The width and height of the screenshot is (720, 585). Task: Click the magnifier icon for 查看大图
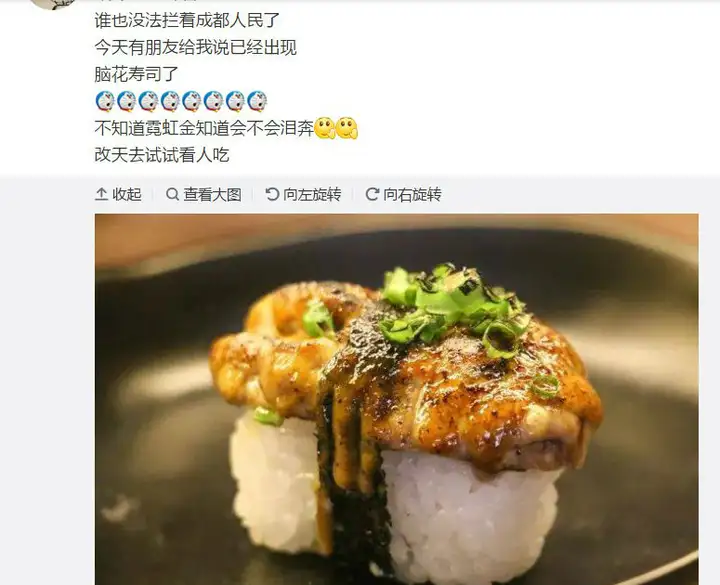[x=172, y=194]
